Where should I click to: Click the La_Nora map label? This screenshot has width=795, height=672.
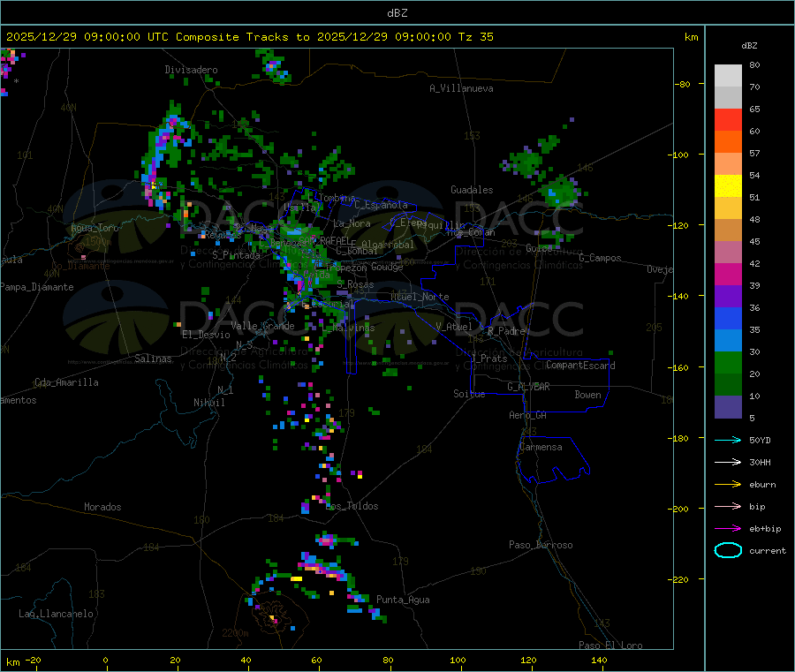(352, 223)
